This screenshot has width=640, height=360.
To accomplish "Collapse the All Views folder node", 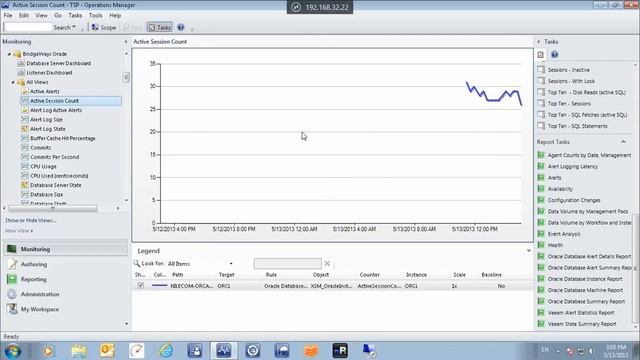I will (13, 82).
